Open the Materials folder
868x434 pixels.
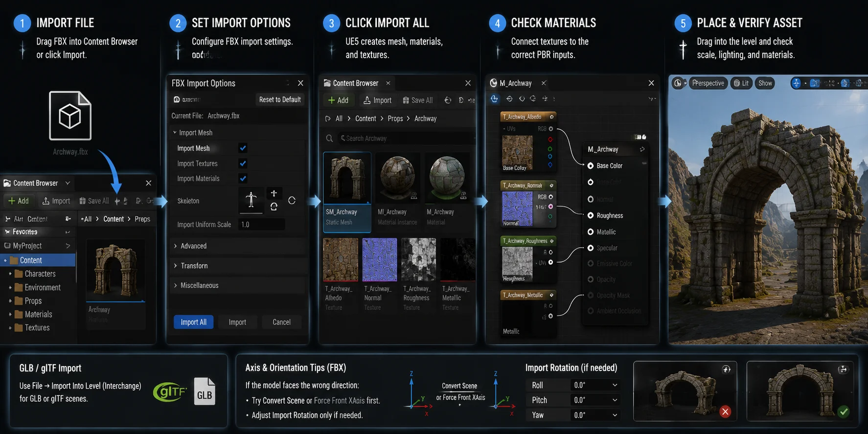(33, 314)
